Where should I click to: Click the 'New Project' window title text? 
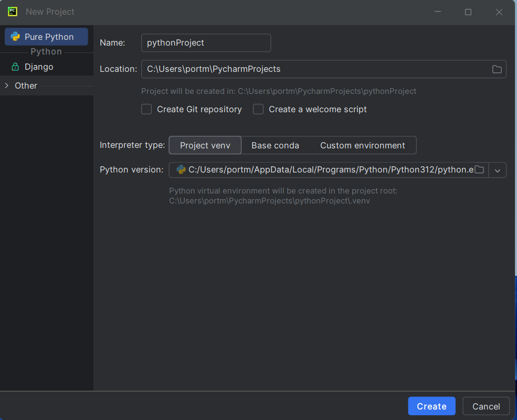coord(50,12)
